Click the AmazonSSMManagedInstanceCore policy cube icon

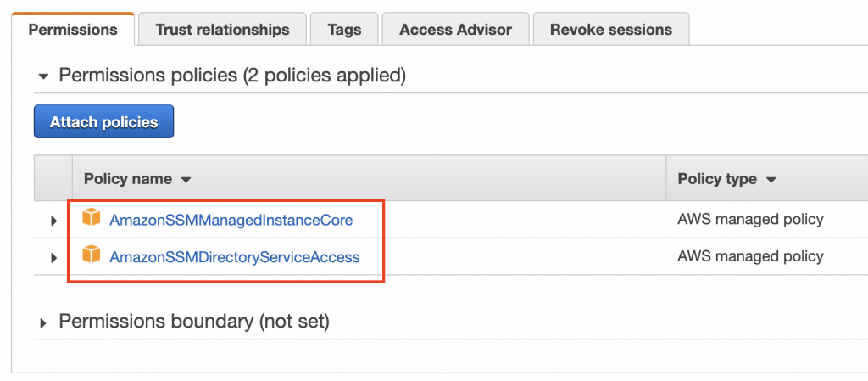coord(91,219)
